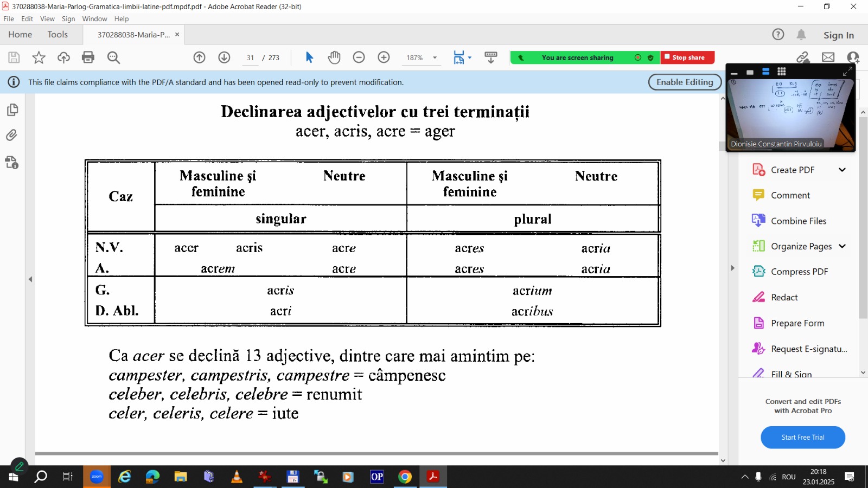This screenshot has width=868, height=488.
Task: Expand Organize Pages options chevron
Action: coord(842,246)
